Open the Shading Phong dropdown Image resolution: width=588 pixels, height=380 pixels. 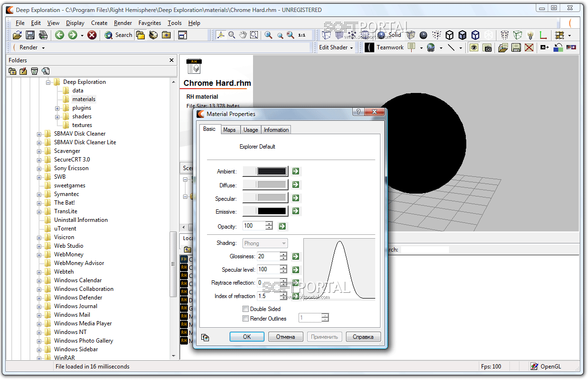[265, 243]
